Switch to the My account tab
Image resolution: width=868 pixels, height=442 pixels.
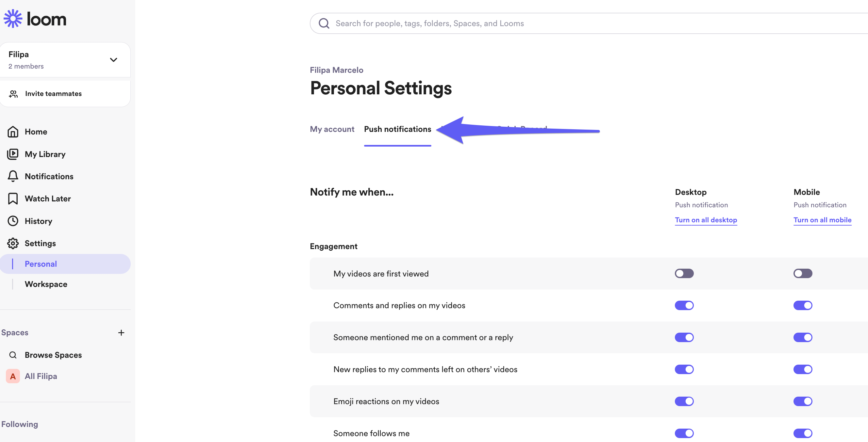332,129
